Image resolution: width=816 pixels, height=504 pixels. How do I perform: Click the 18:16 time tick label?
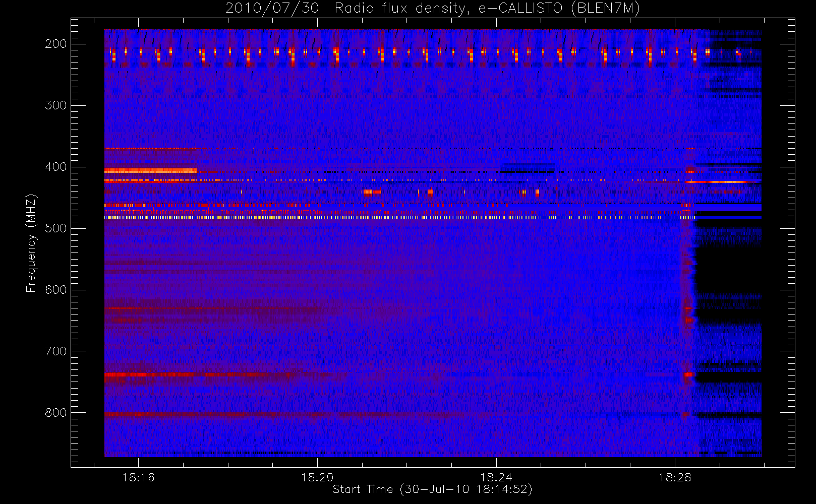pos(139,477)
